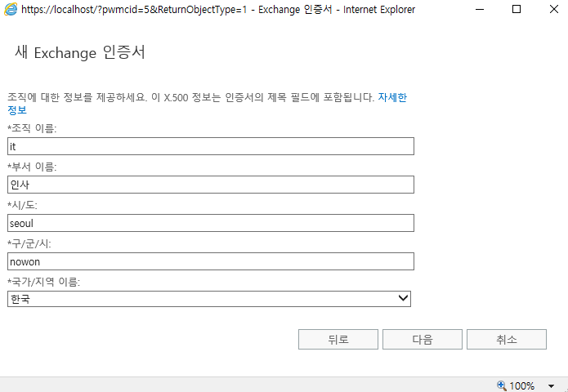This screenshot has height=392, width=568.
Task: Focus the 구/군/시 field containing nowon
Action: (x=211, y=261)
